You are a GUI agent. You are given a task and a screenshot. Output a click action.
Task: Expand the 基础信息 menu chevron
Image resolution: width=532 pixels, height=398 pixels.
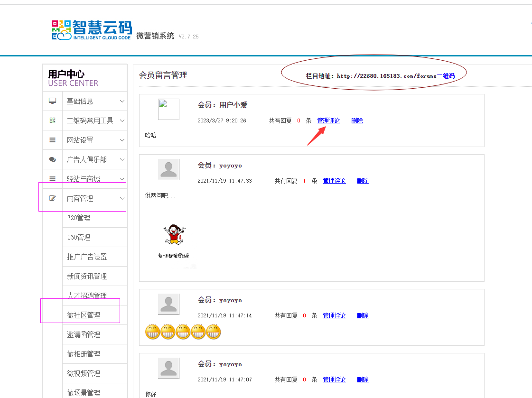pos(122,101)
